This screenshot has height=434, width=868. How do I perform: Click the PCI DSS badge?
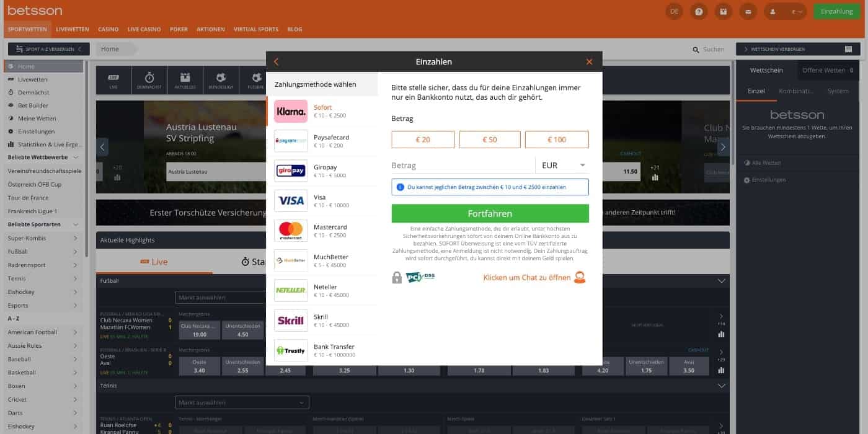tap(421, 277)
